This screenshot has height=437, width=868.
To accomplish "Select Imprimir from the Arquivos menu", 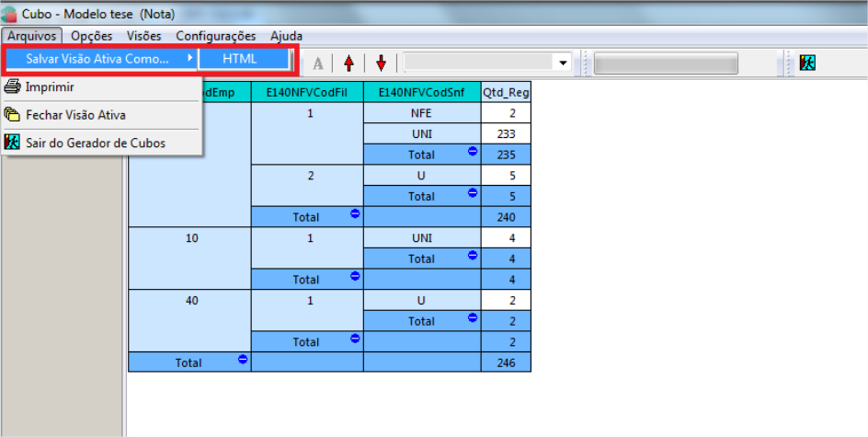I will click(x=50, y=87).
